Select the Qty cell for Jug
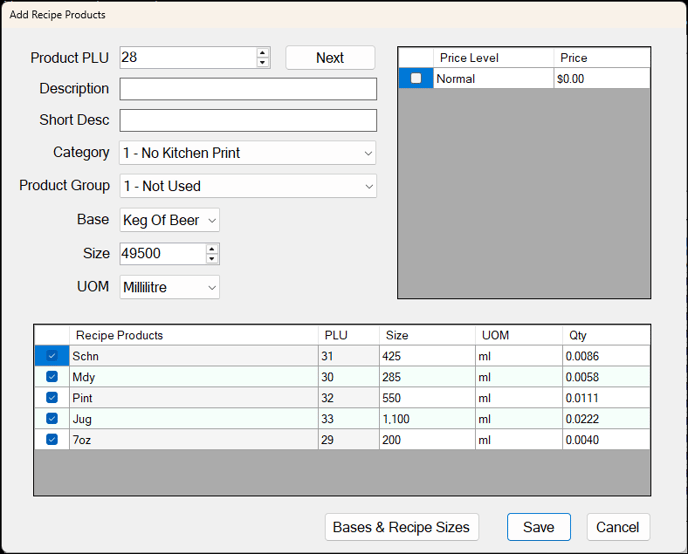The width and height of the screenshot is (688, 554). [605, 419]
